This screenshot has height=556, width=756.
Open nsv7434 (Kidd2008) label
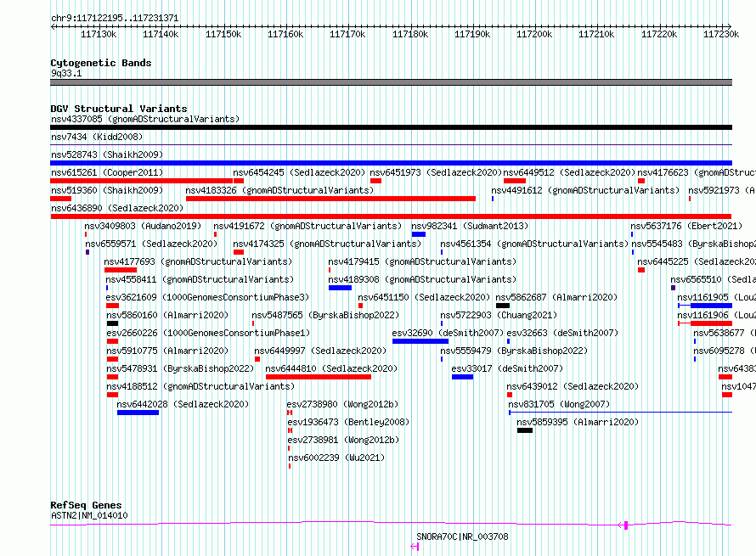pyautogui.click(x=97, y=137)
